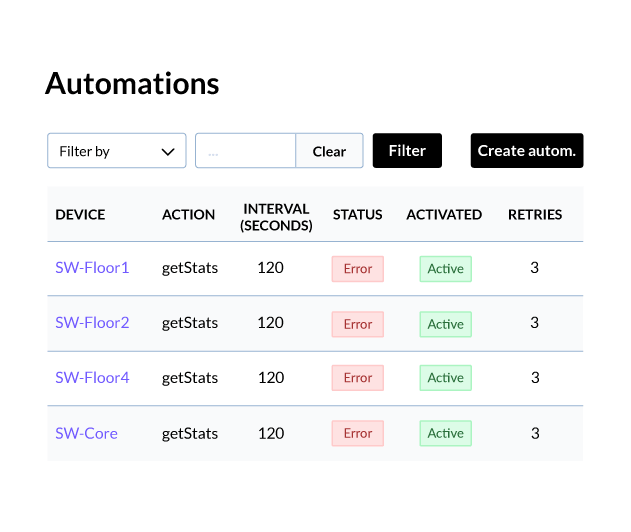Open the SW-Core device link
This screenshot has width=631, height=532.
(87, 433)
